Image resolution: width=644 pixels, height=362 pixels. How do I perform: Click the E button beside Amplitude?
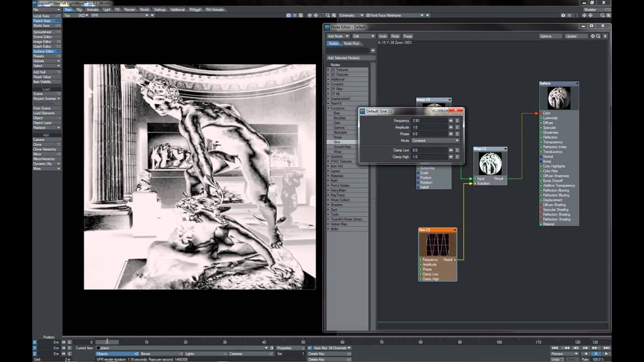tap(457, 127)
